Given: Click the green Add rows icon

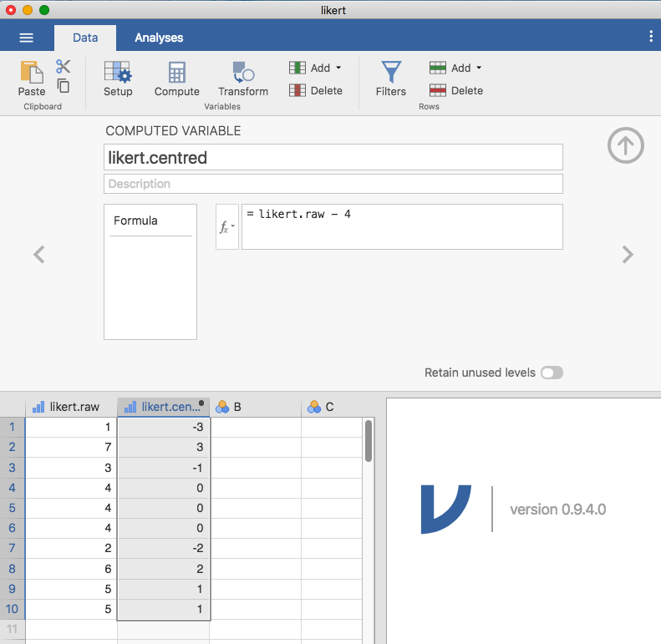Looking at the screenshot, I should coord(438,68).
